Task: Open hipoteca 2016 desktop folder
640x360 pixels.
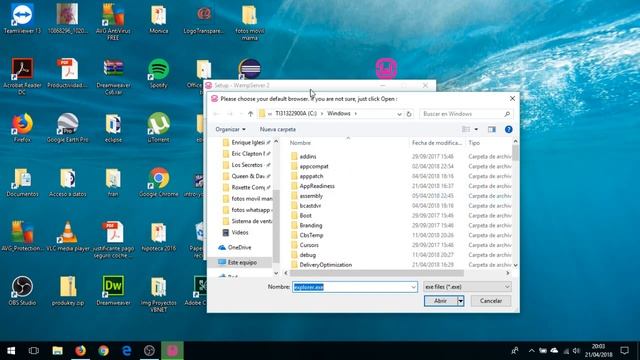Action: tap(158, 236)
